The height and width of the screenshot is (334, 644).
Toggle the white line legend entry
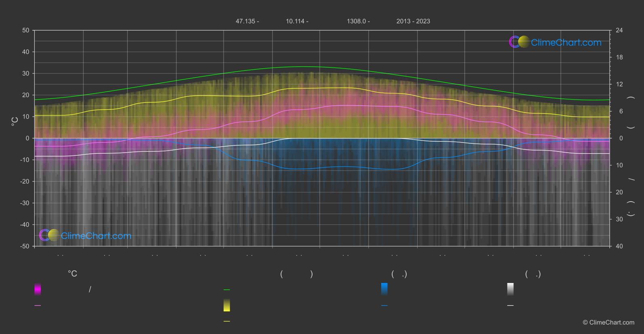tap(511, 306)
